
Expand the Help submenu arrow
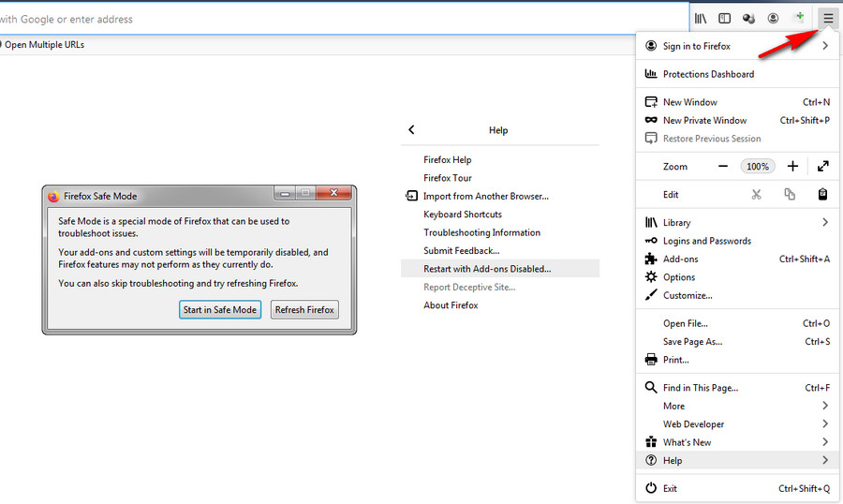tap(825, 460)
